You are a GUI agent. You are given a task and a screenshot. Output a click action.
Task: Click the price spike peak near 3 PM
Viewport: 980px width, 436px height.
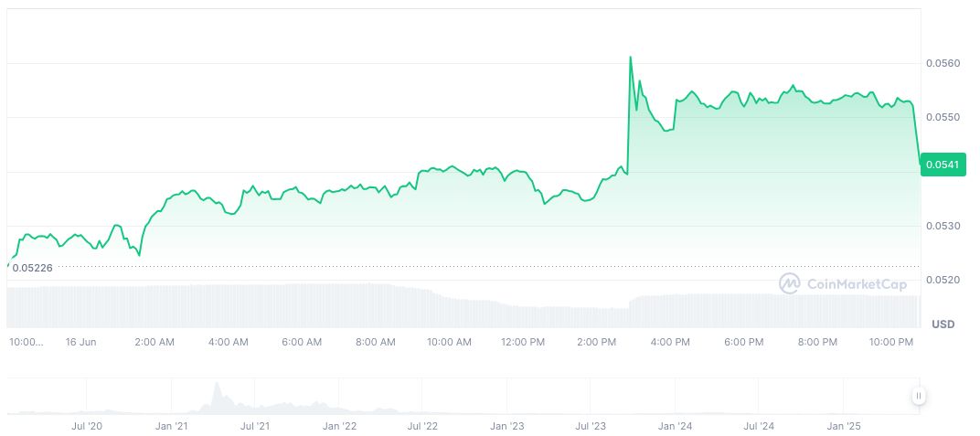pos(630,57)
